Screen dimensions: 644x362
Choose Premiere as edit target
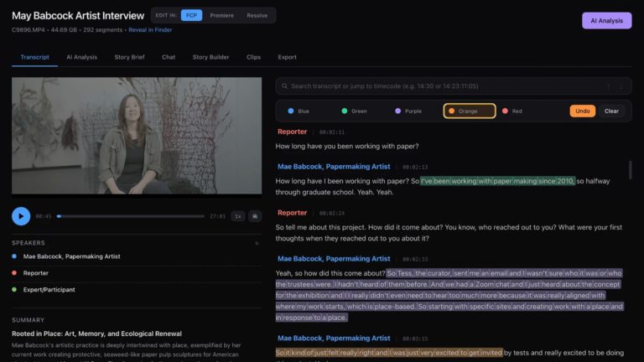pyautogui.click(x=221, y=15)
